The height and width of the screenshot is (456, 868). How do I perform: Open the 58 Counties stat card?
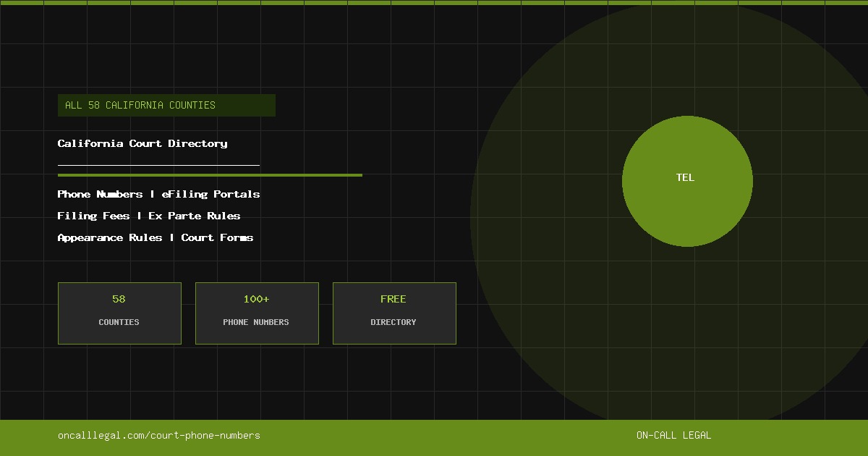[119, 313]
